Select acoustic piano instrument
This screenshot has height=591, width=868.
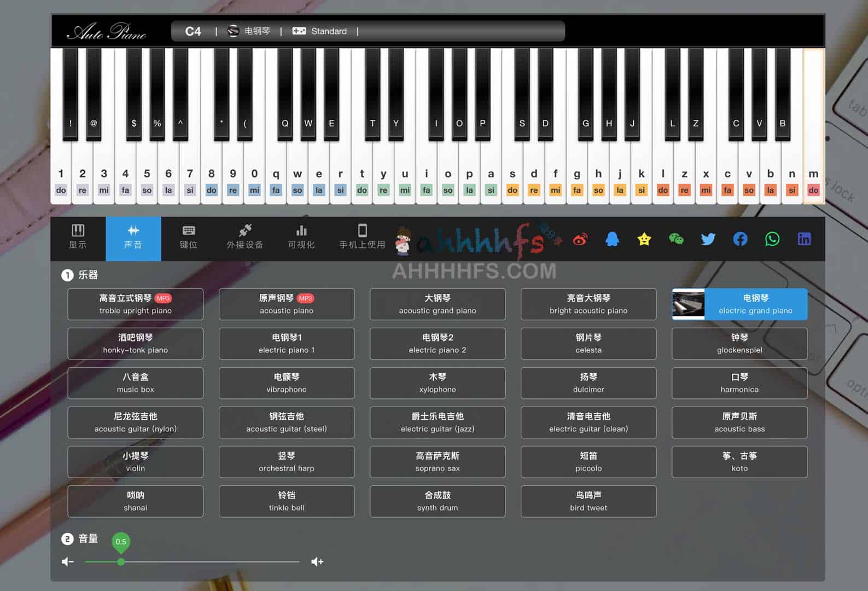pyautogui.click(x=287, y=304)
